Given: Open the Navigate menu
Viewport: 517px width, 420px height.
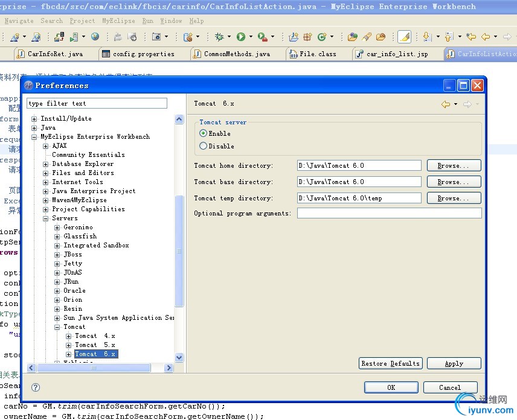Looking at the screenshot, I should [x=19, y=21].
